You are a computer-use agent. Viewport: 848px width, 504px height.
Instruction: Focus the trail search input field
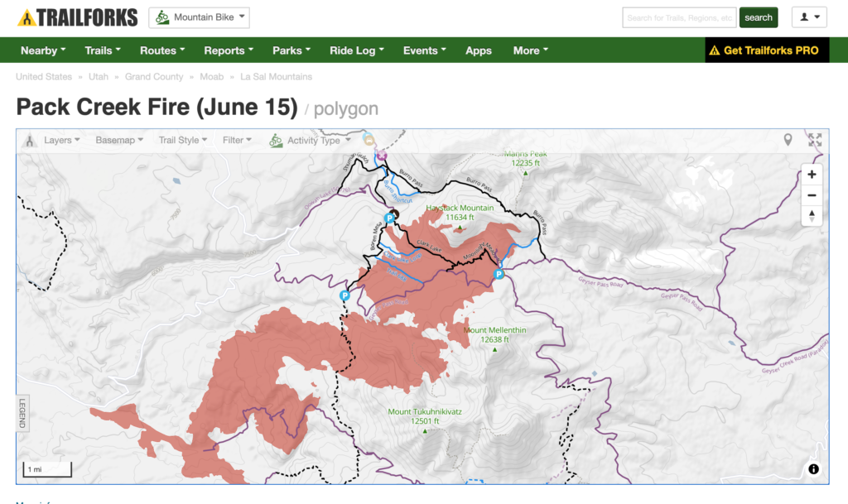679,17
